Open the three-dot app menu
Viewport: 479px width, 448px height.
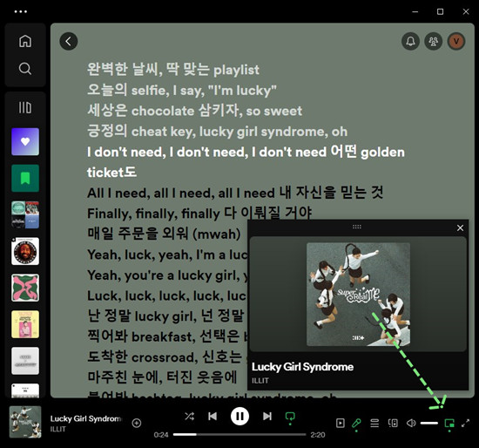21,11
